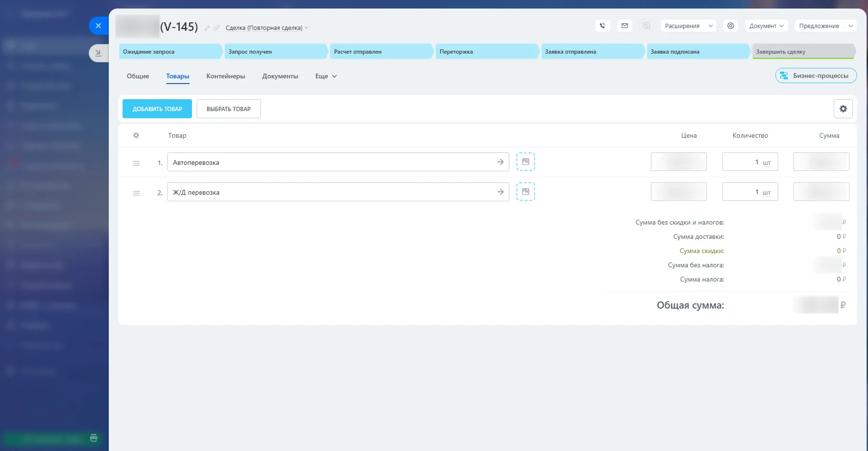Viewport: 868px width, 451px height.
Task: Click column settings gear near Товар header
Action: pyautogui.click(x=136, y=135)
